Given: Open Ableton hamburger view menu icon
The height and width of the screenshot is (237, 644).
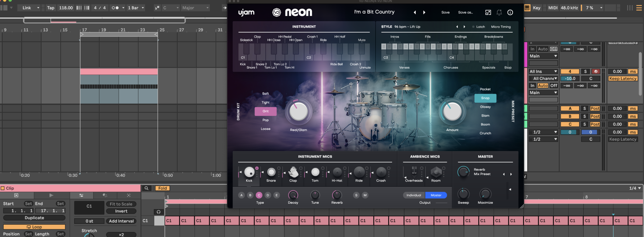Looking at the screenshot, I should click(639, 8).
